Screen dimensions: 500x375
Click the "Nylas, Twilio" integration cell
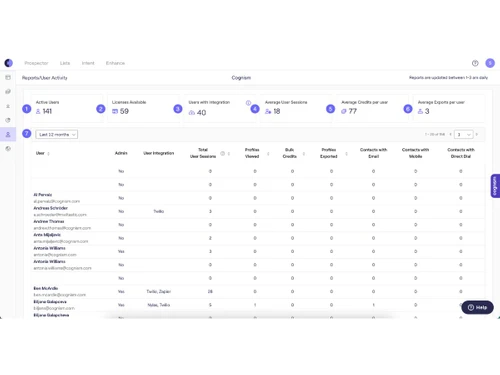tap(159, 305)
